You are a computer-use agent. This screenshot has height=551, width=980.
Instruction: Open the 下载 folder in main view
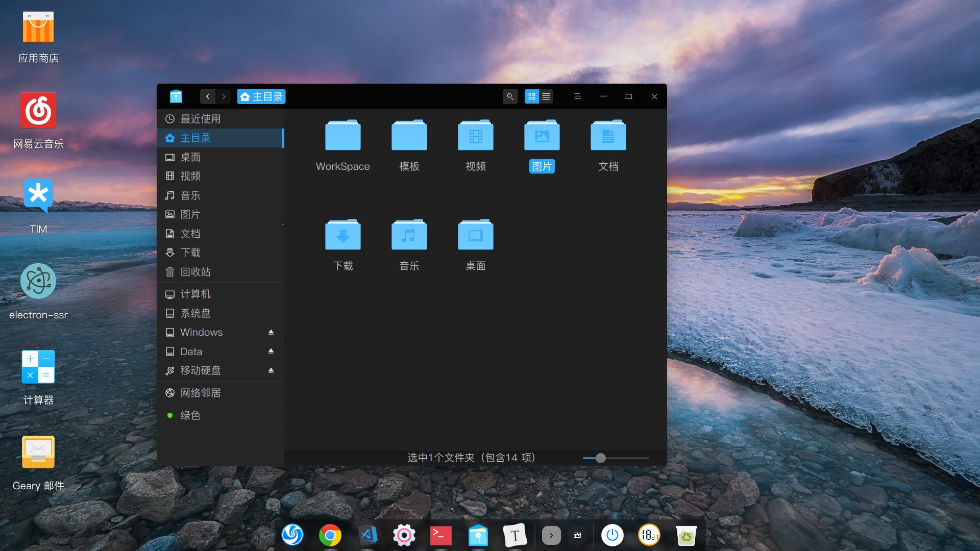pos(342,235)
